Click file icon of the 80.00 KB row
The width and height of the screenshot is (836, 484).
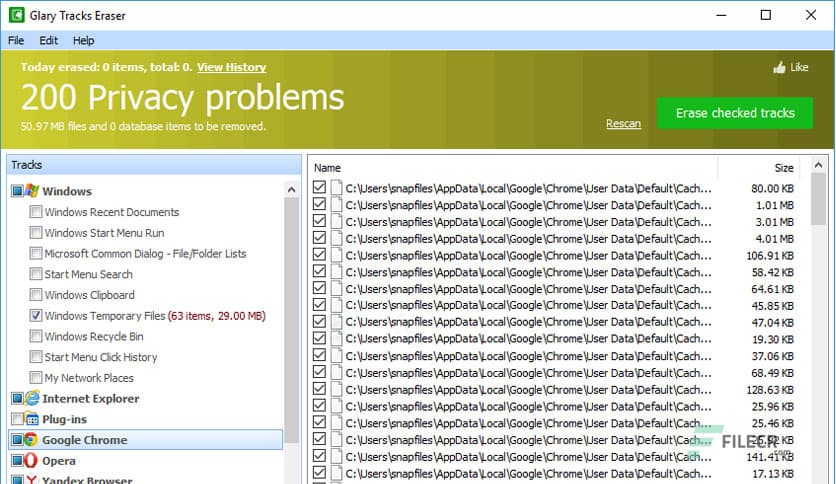coord(336,188)
